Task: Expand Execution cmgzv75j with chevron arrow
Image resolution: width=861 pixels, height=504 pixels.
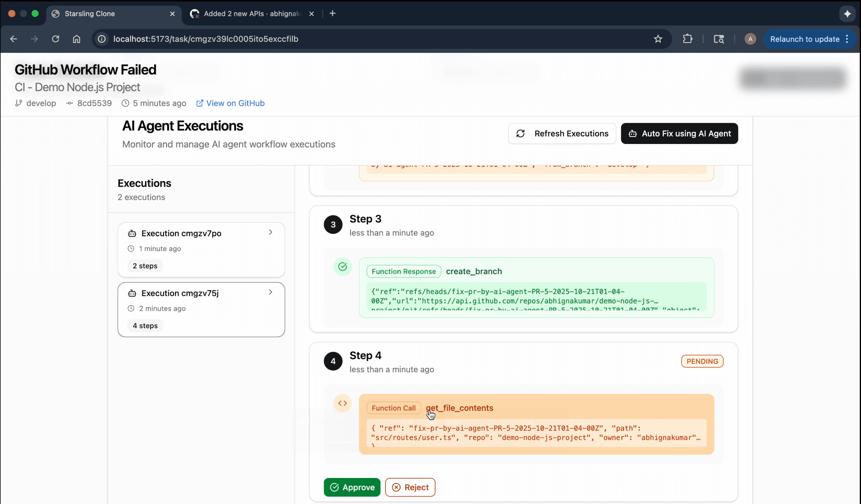Action: coord(270,292)
